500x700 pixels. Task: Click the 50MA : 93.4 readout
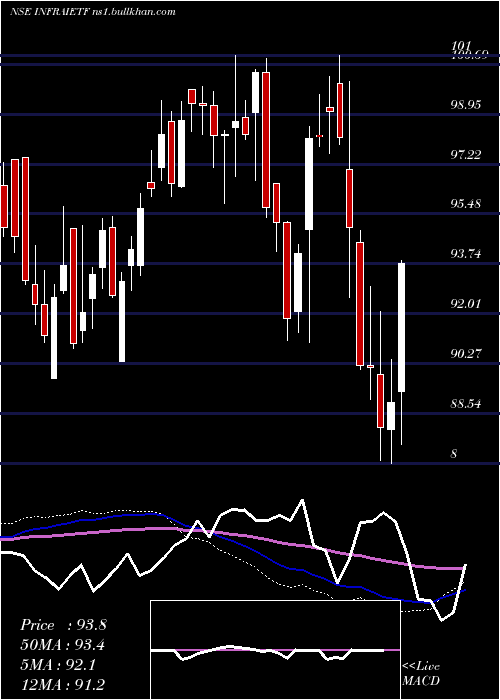(63, 645)
